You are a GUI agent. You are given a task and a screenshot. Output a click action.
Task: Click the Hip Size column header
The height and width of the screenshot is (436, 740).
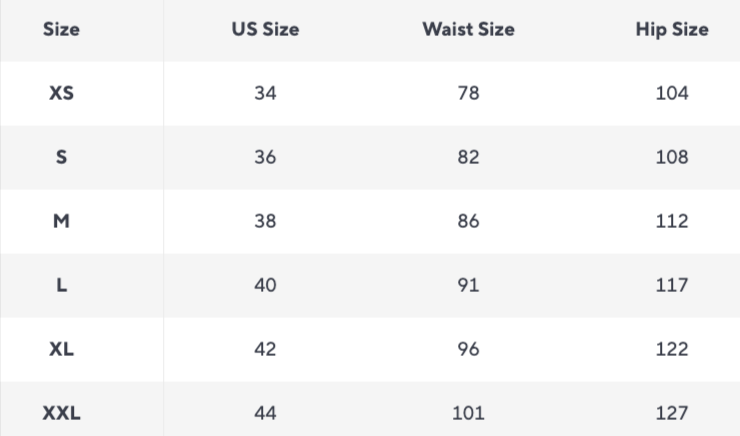click(672, 30)
